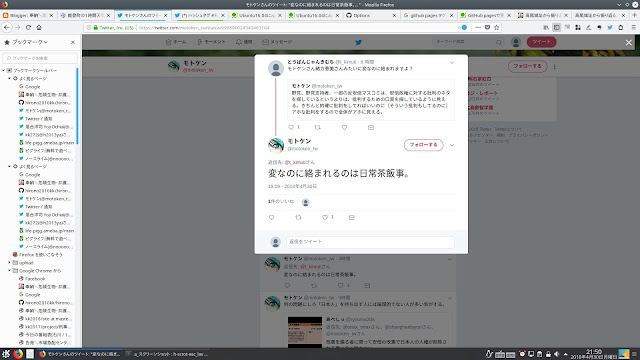The width and height of the screenshot is (640, 360).
Task: Expand the upload bookmark folder
Action: (9, 262)
